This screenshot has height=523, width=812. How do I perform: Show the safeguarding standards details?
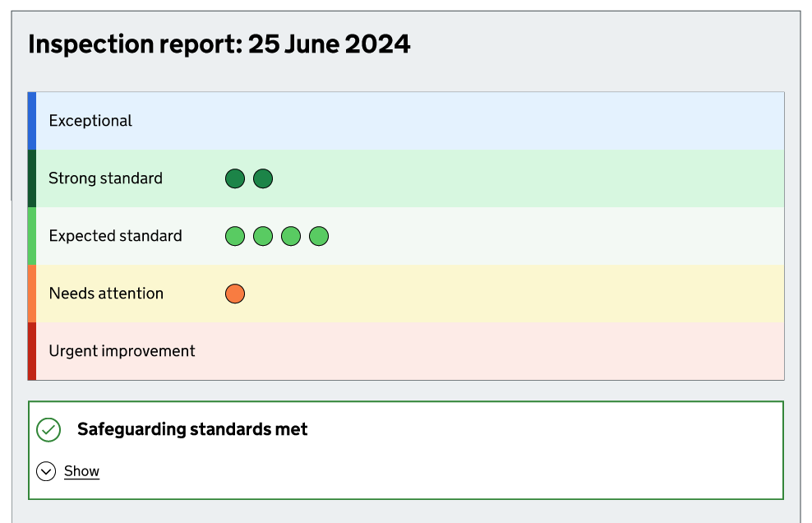click(81, 470)
